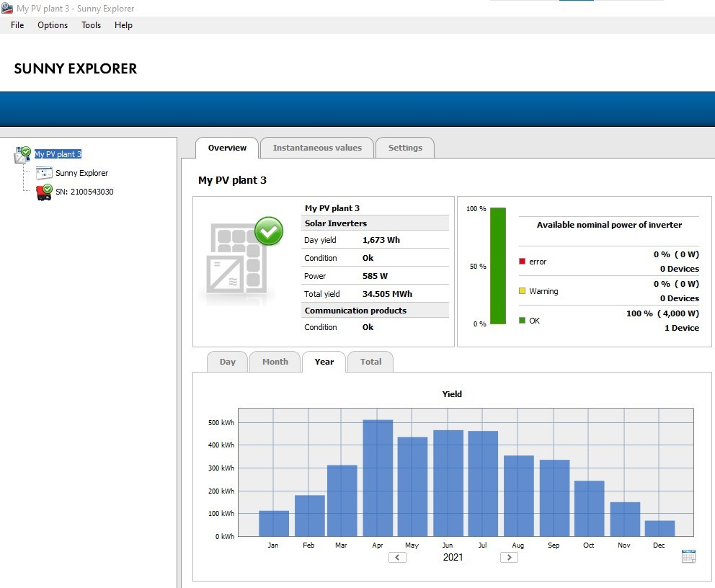Click the green OK legend swatch
Viewport: 715px width, 588px height.
522,321
